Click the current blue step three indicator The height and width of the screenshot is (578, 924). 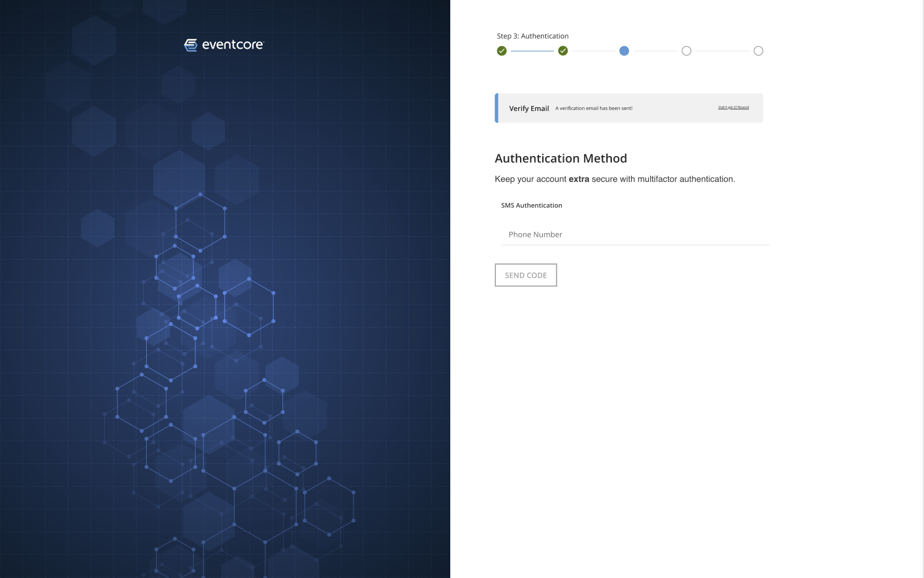coord(624,51)
